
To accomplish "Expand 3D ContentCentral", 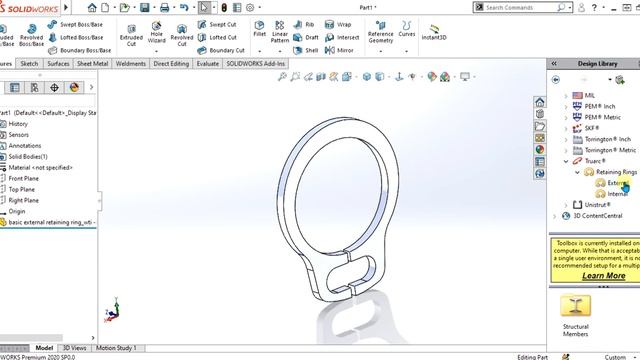I will [x=554, y=216].
